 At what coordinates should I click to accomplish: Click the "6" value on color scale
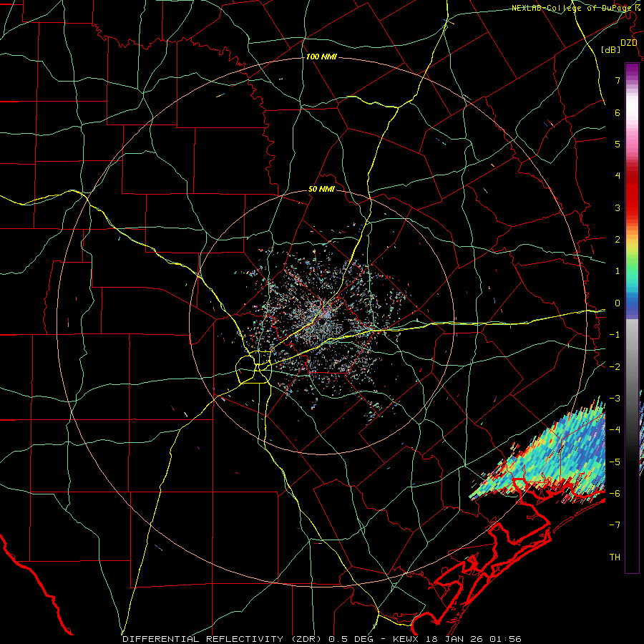click(618, 112)
